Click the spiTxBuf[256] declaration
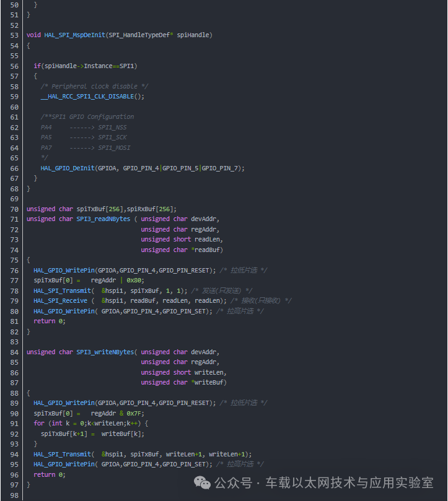448x501 pixels. click(100, 209)
